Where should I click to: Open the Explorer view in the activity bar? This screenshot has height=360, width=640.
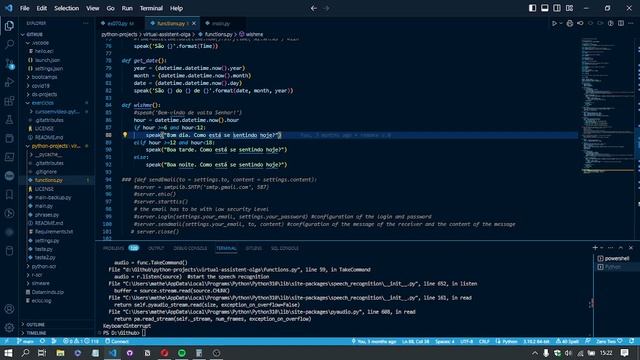coord(9,26)
